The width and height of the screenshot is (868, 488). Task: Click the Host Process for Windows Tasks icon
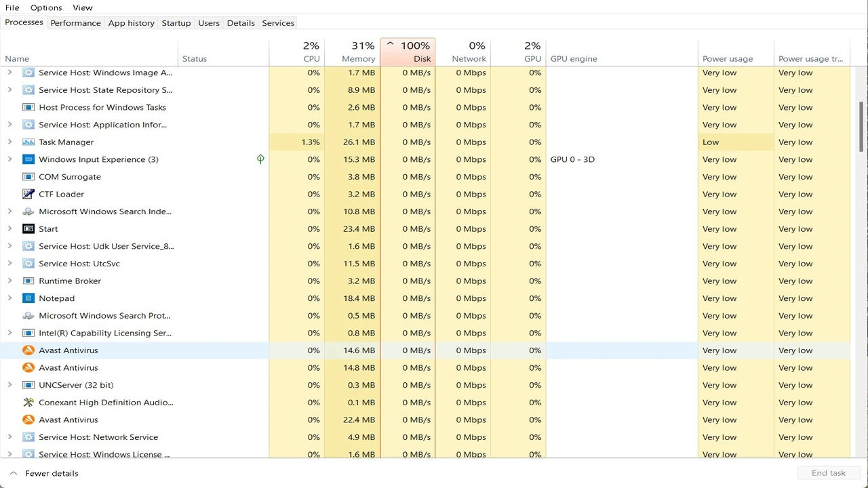pyautogui.click(x=28, y=107)
